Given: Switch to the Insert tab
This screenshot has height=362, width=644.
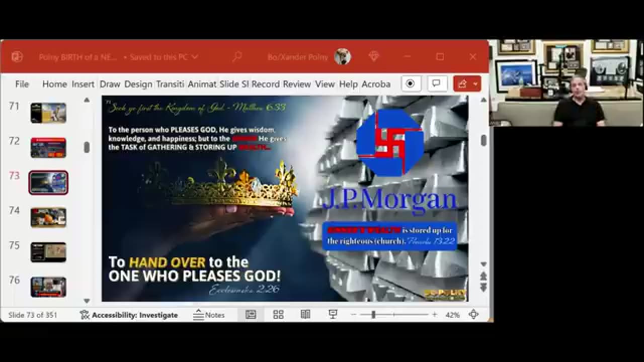Looking at the screenshot, I should (83, 84).
